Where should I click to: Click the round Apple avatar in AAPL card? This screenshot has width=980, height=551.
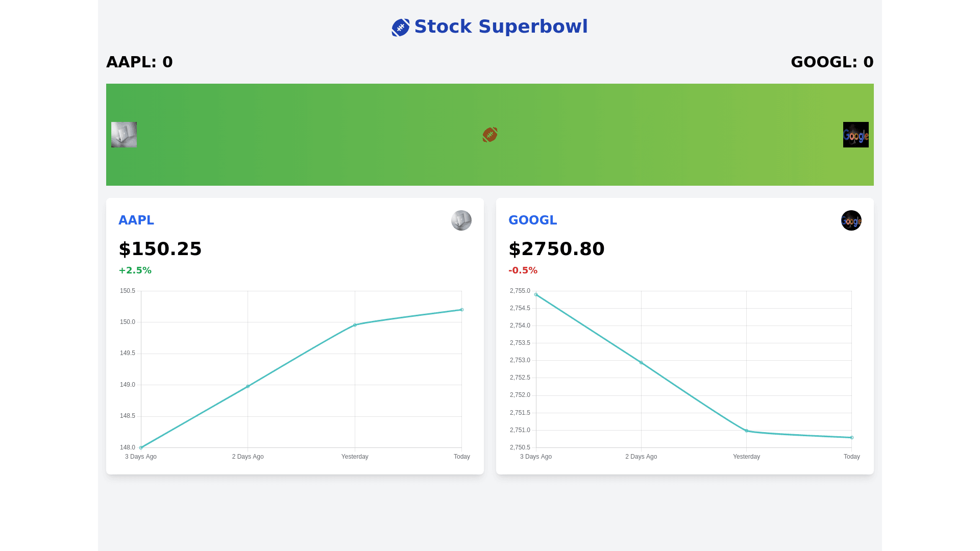pos(461,220)
